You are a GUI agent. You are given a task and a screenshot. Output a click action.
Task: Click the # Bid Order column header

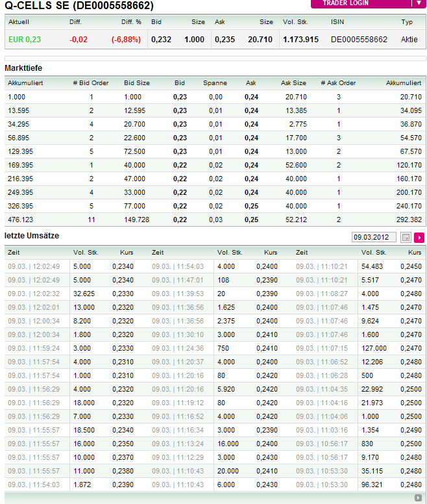(x=91, y=83)
